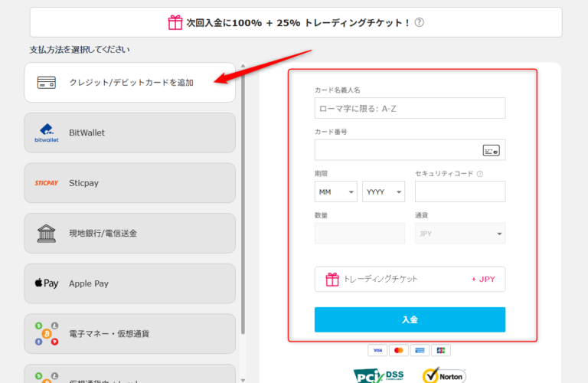Image resolution: width=588 pixels, height=383 pixels.
Task: Click the crypto coins icon for 電子マネー・仮想通貨
Action: pyautogui.click(x=47, y=333)
